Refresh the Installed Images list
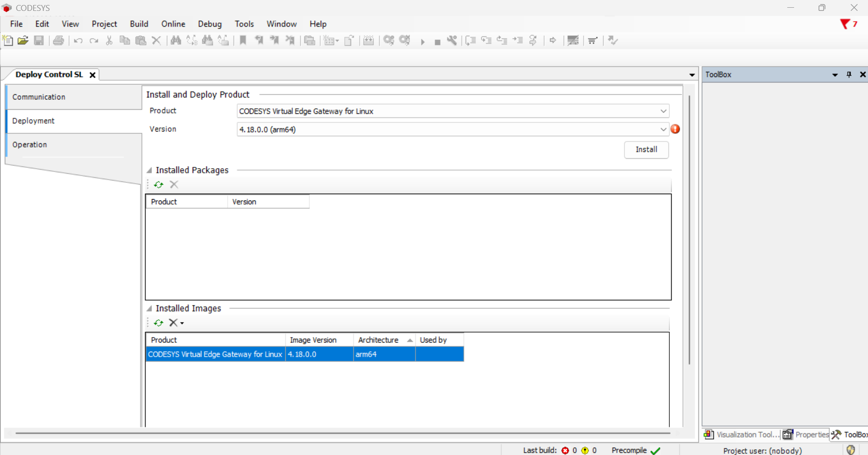The image size is (868, 455). point(158,323)
